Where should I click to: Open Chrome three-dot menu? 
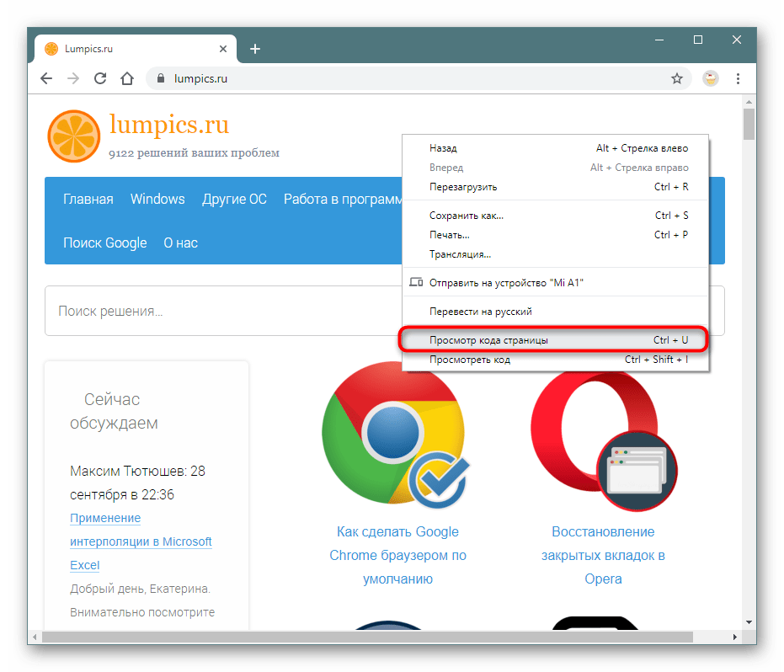click(x=738, y=78)
